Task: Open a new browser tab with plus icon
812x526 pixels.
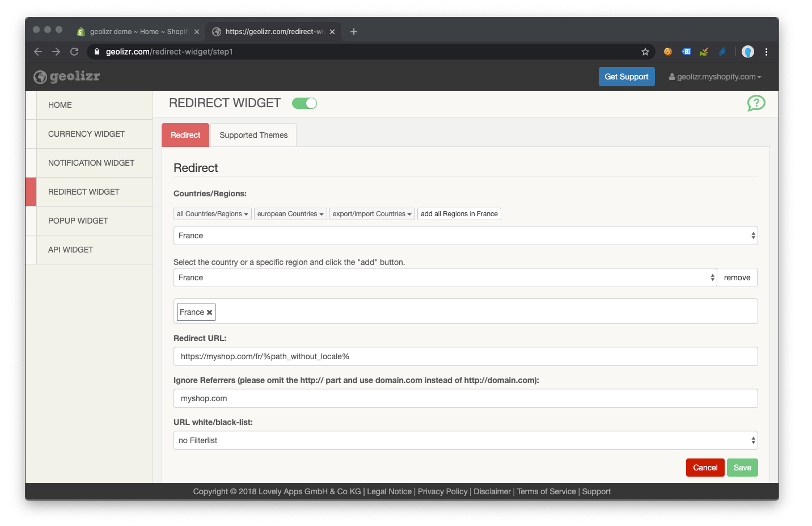Action: pos(354,32)
